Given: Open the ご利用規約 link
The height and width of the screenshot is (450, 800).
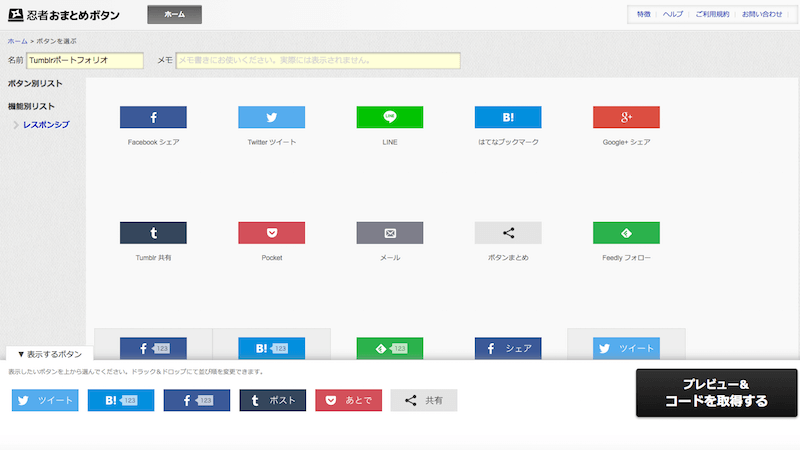Looking at the screenshot, I should click(712, 14).
